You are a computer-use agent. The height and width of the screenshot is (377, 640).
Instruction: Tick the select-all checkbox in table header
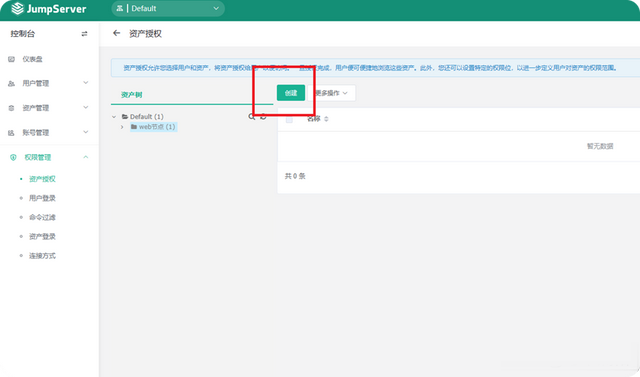click(x=289, y=120)
